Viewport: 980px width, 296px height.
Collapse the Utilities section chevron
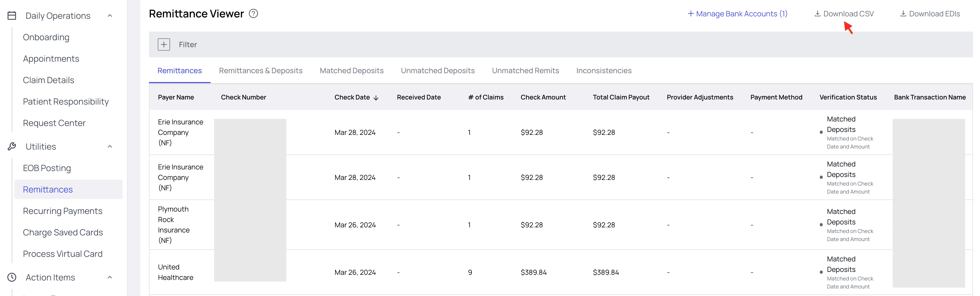[x=110, y=147]
